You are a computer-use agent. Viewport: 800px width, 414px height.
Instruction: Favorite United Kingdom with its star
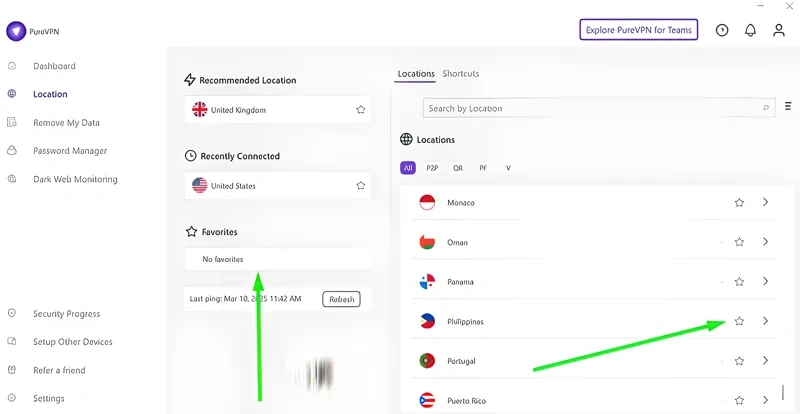361,110
